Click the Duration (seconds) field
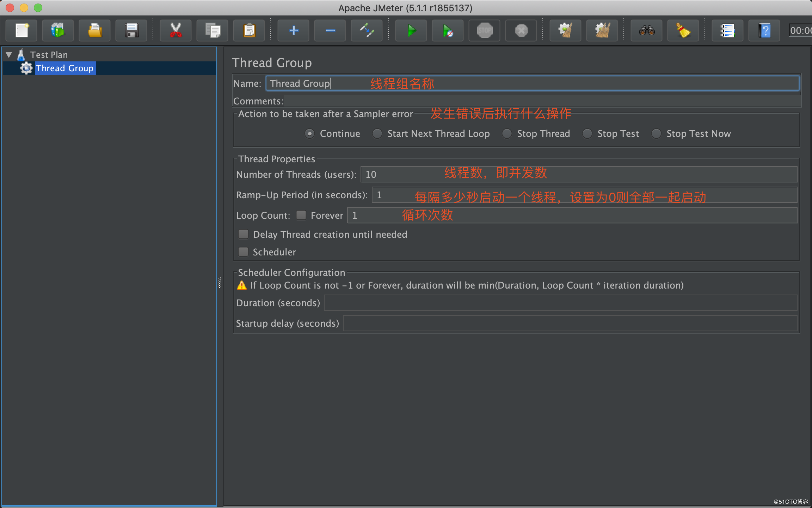 (560, 303)
